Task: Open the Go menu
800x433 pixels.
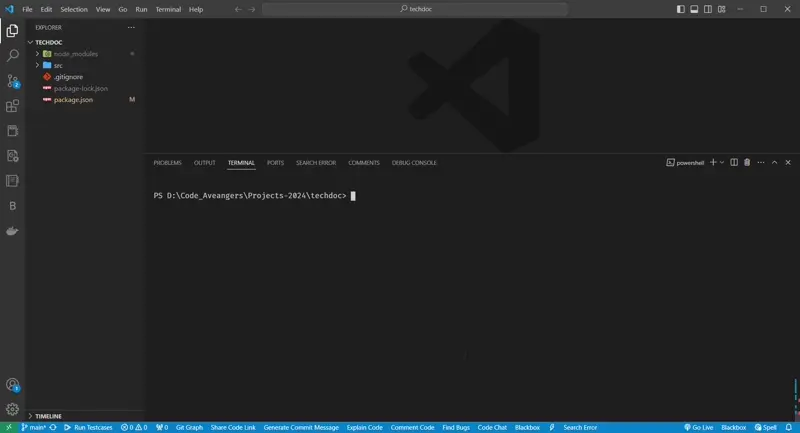Action: tap(122, 9)
